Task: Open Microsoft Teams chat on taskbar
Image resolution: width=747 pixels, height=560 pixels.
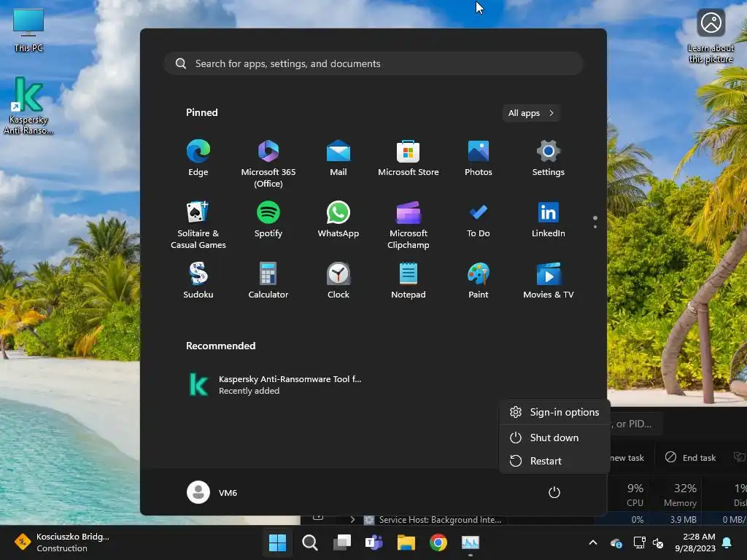Action: pos(374,542)
